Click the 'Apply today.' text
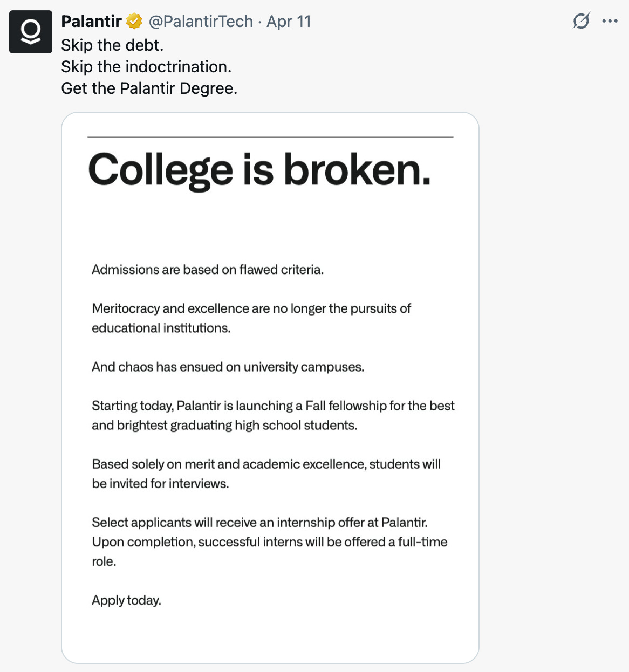This screenshot has width=629, height=672. point(126,600)
